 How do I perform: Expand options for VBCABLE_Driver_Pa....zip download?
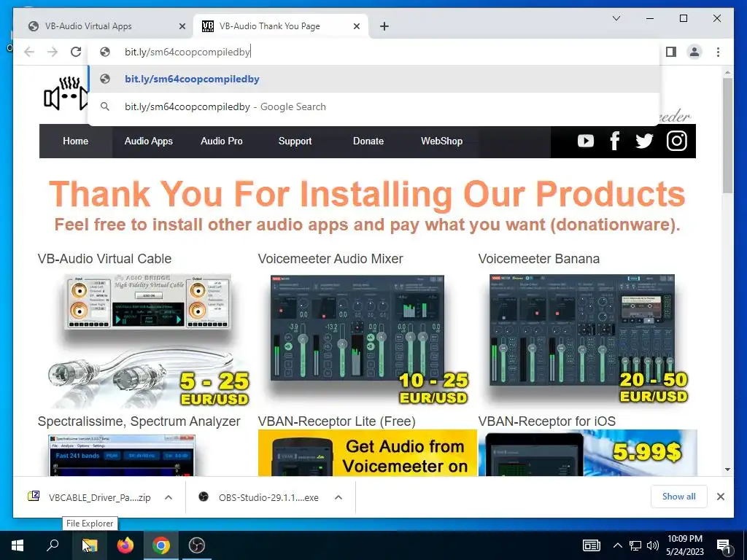pyautogui.click(x=169, y=497)
